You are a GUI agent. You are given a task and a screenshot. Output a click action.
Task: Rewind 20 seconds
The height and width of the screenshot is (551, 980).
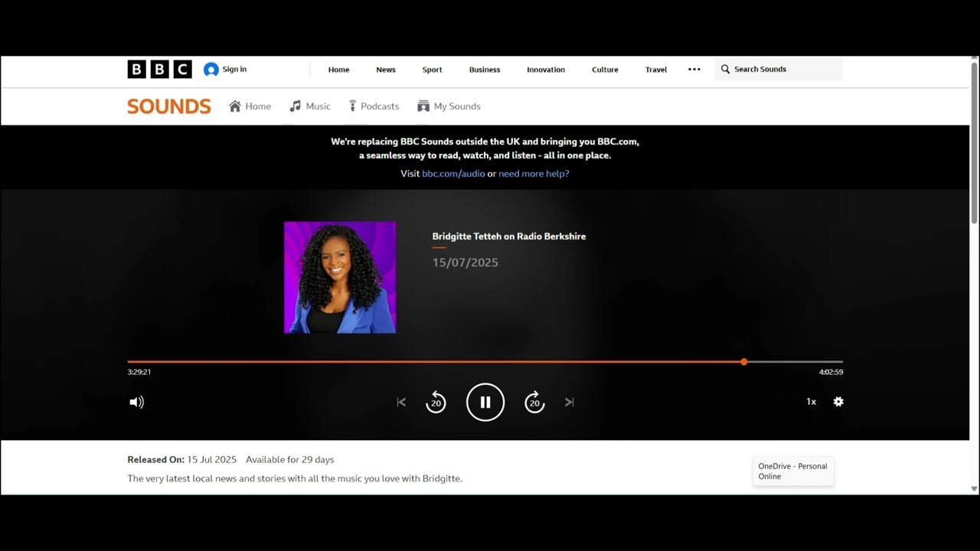click(x=436, y=402)
